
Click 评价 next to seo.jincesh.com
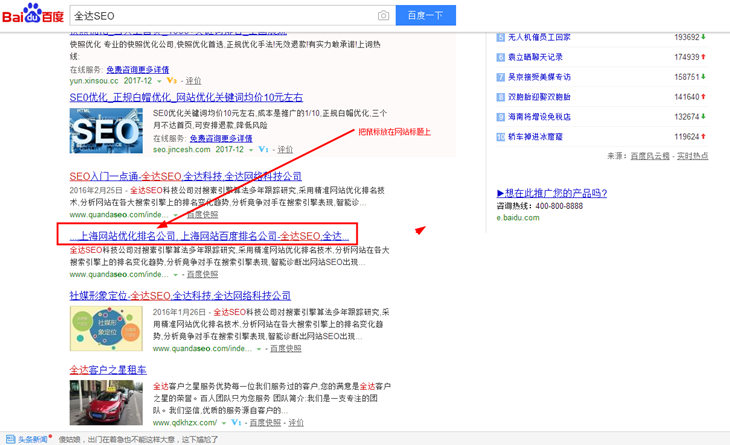coord(285,150)
